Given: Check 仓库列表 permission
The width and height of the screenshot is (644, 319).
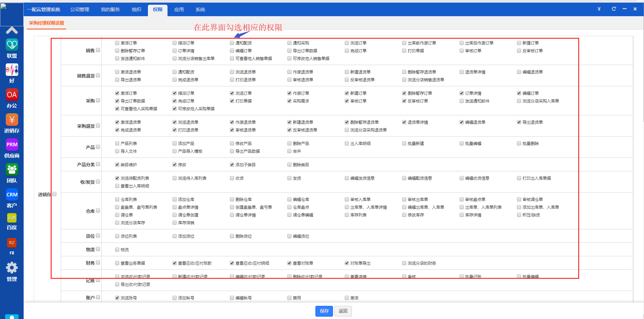Looking at the screenshot, I should (x=117, y=199).
